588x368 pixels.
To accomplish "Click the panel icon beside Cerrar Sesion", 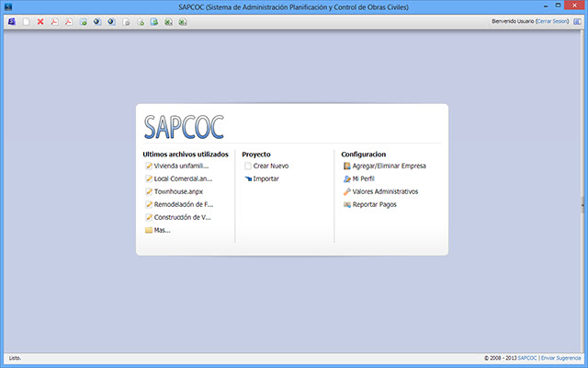I will pyautogui.click(x=577, y=22).
